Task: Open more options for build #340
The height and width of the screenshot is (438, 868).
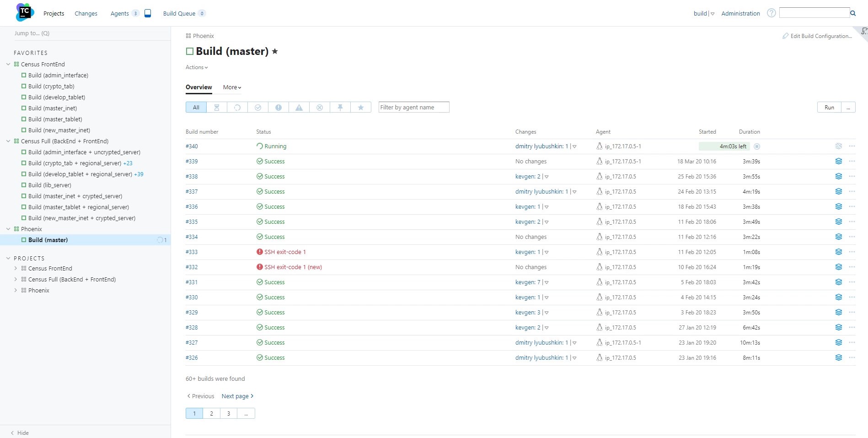Action: (x=852, y=146)
